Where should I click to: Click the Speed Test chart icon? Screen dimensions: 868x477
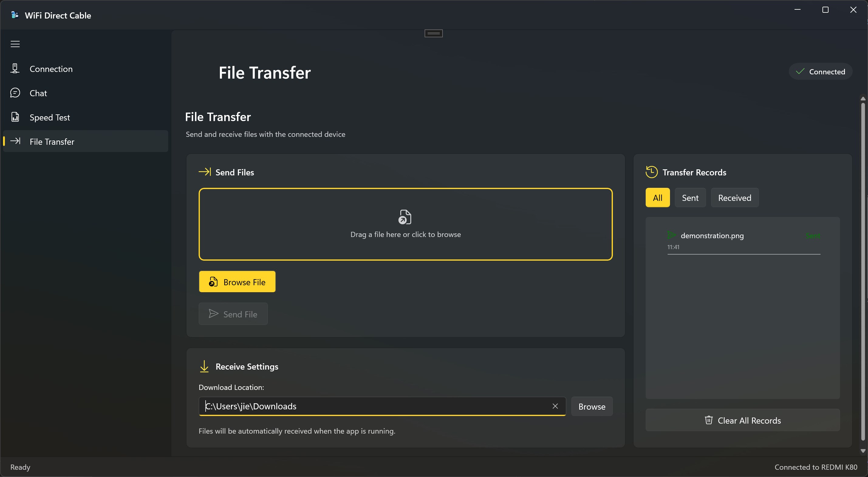tap(15, 117)
